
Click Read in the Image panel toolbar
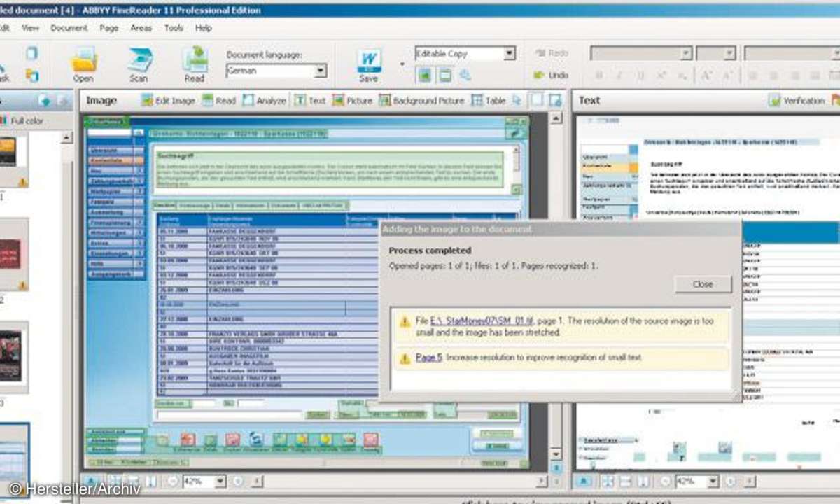point(218,101)
